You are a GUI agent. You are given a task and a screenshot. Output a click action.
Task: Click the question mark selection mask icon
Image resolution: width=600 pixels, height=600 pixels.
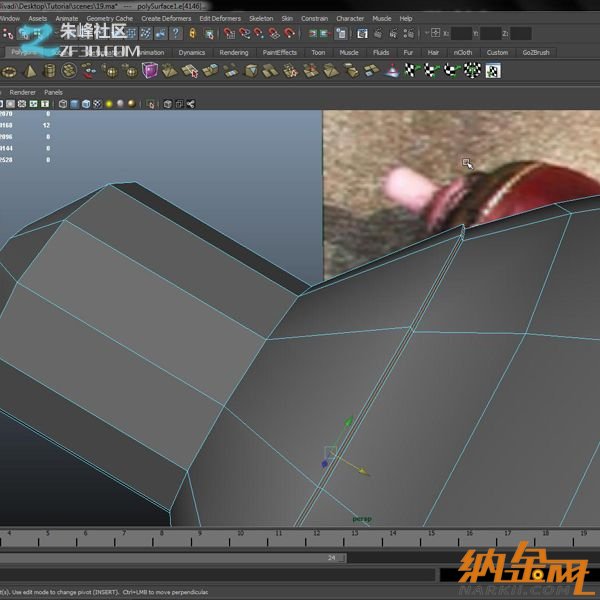(176, 34)
